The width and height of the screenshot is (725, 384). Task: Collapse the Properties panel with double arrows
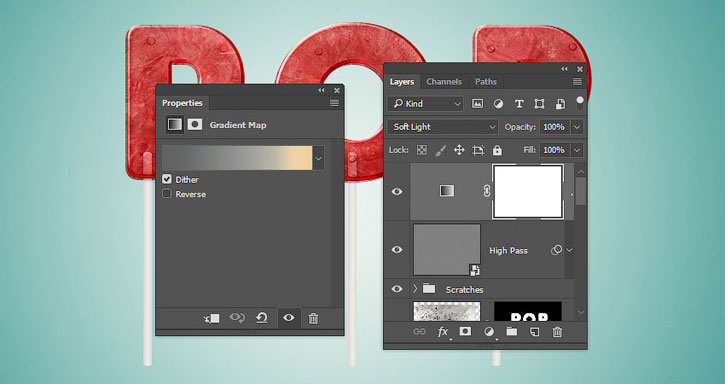point(322,90)
